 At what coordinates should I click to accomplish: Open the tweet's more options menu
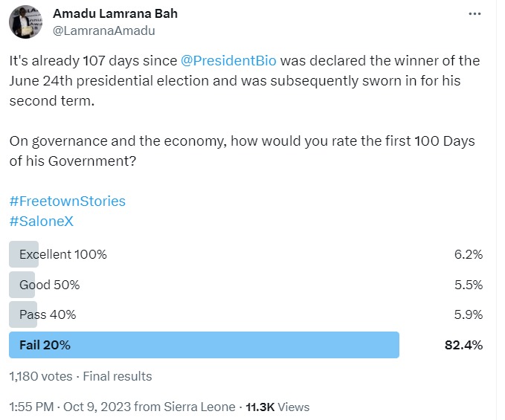click(x=474, y=14)
